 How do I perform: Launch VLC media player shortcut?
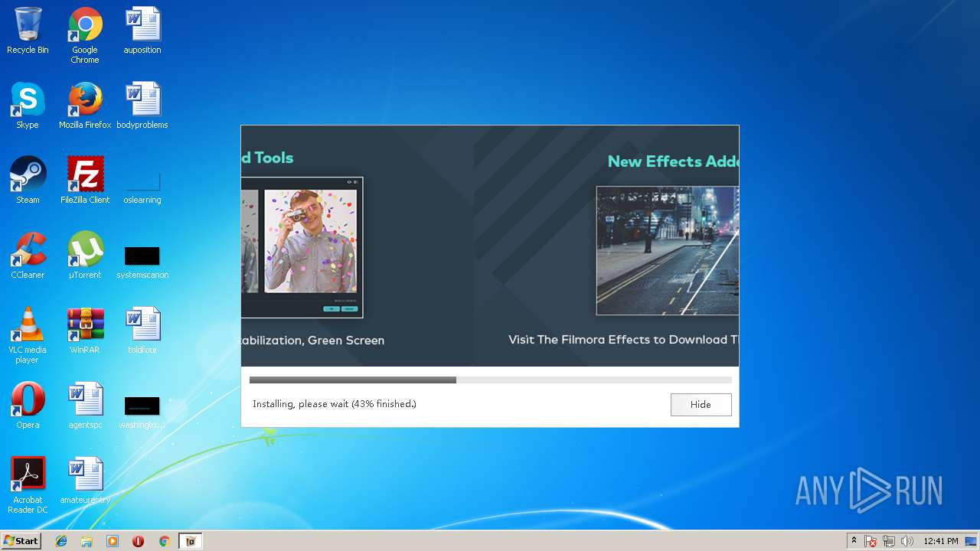click(28, 335)
